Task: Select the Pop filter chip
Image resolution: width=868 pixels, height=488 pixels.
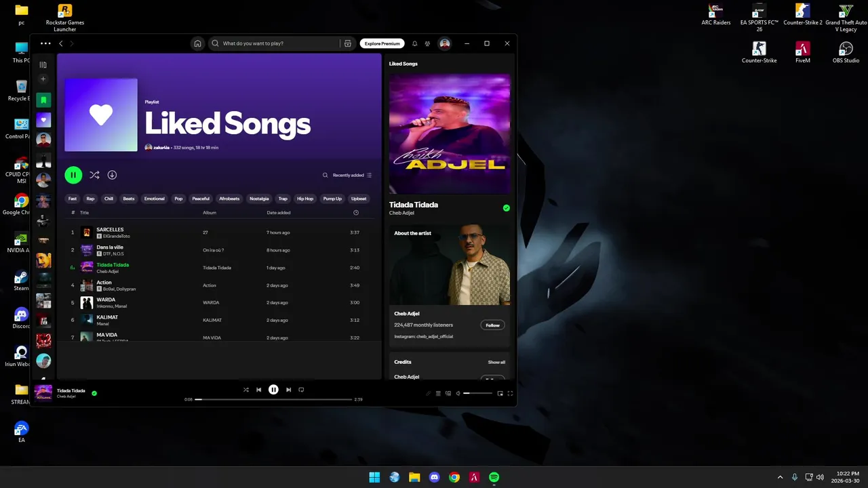Action: coord(178,199)
